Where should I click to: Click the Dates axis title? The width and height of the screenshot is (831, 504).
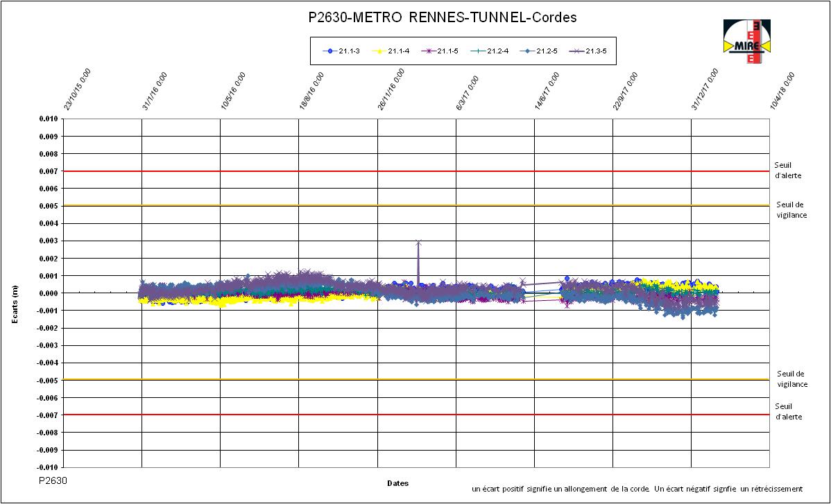(x=398, y=483)
